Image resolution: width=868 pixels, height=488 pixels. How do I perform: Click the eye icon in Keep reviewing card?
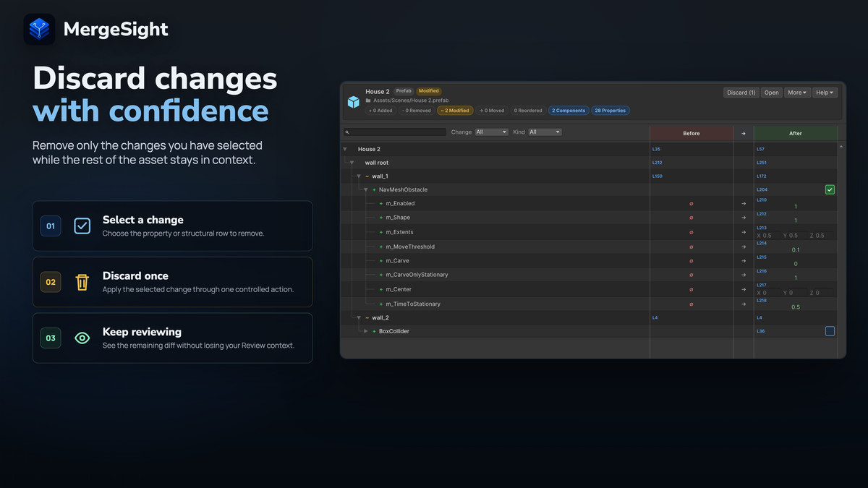point(82,338)
